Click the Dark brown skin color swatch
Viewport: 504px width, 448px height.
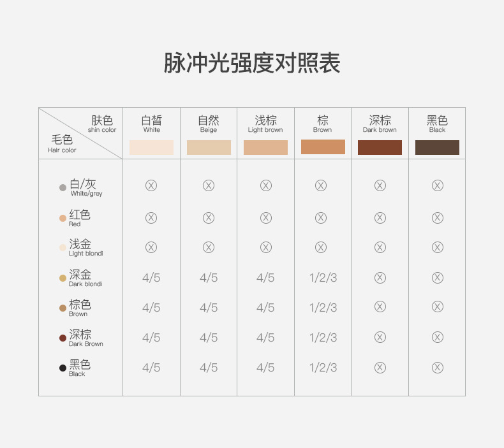(380, 147)
